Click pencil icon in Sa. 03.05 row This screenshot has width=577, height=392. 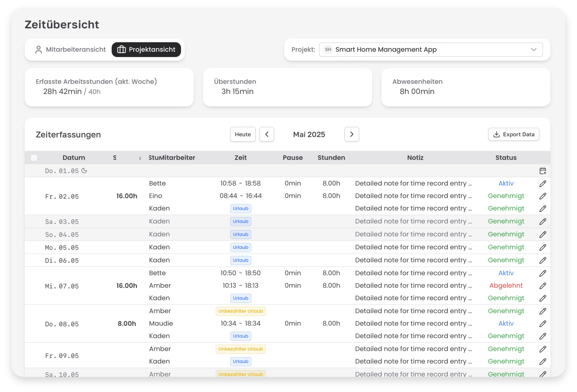pyautogui.click(x=543, y=221)
